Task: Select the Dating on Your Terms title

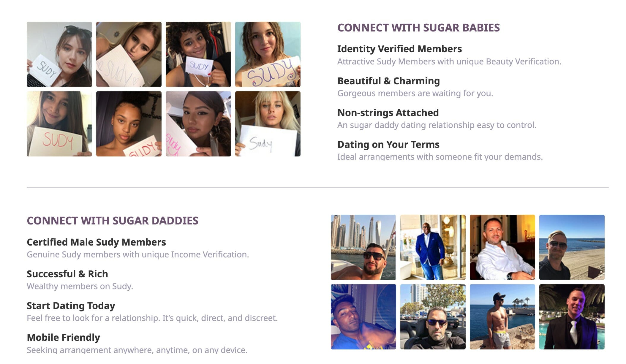Action: (x=388, y=144)
